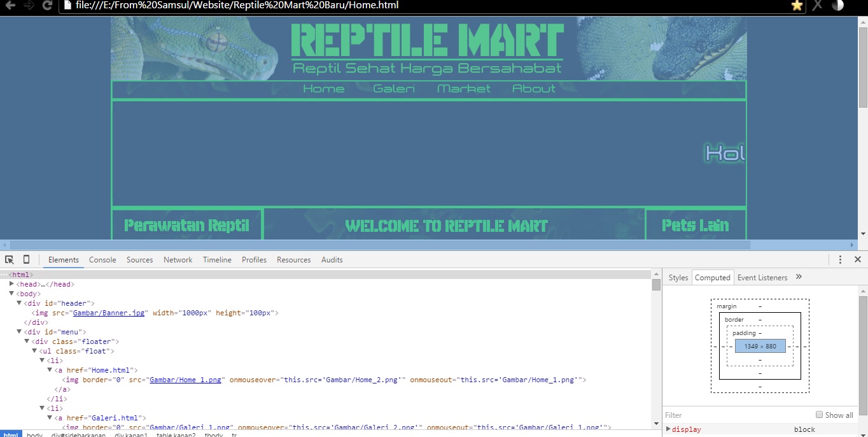Click the html breadcrumb at bottom left
Screen dimensions: 868x437
coord(11,434)
